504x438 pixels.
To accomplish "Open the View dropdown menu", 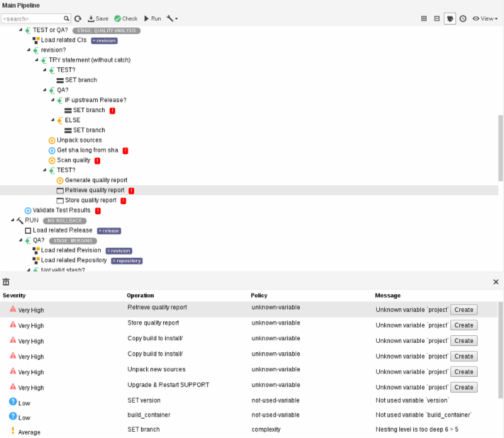I will click(x=485, y=19).
